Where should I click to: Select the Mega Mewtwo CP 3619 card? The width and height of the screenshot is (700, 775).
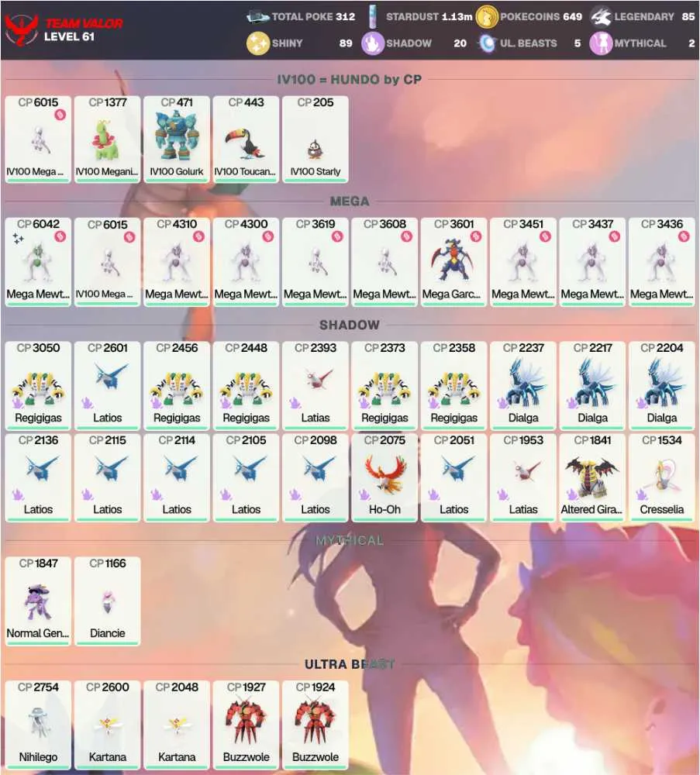tap(316, 262)
